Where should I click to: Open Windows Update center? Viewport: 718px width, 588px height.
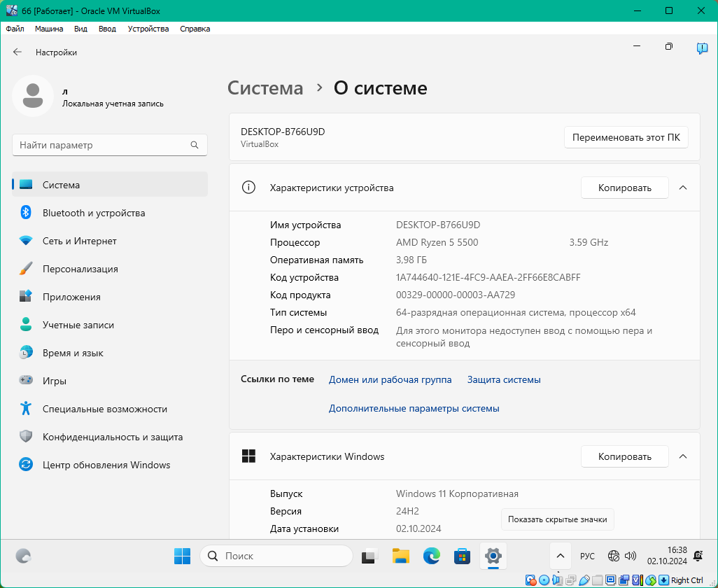(x=106, y=465)
